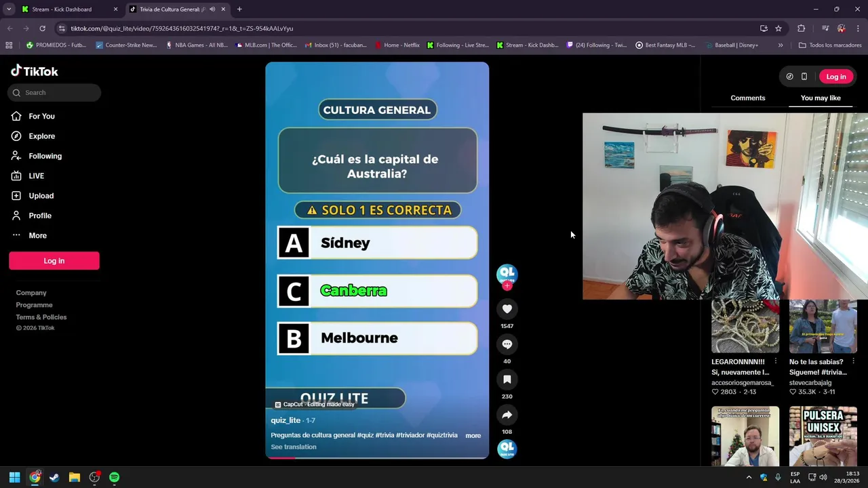Bookmark the video with favorites icon
This screenshot has height=488, width=868.
(x=507, y=380)
